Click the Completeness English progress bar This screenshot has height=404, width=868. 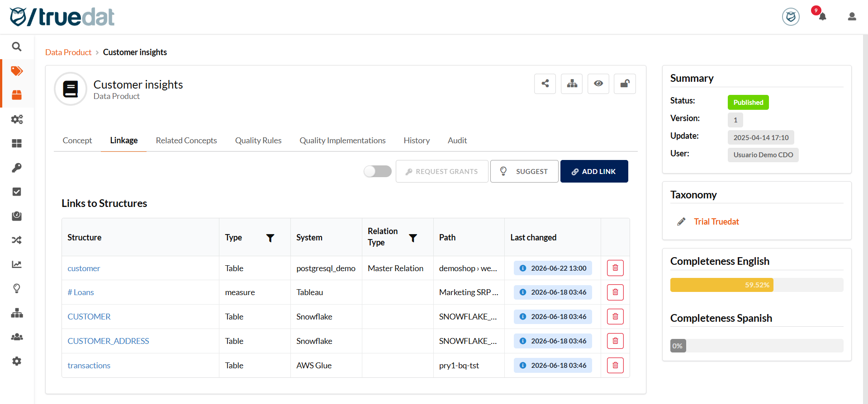(x=757, y=285)
